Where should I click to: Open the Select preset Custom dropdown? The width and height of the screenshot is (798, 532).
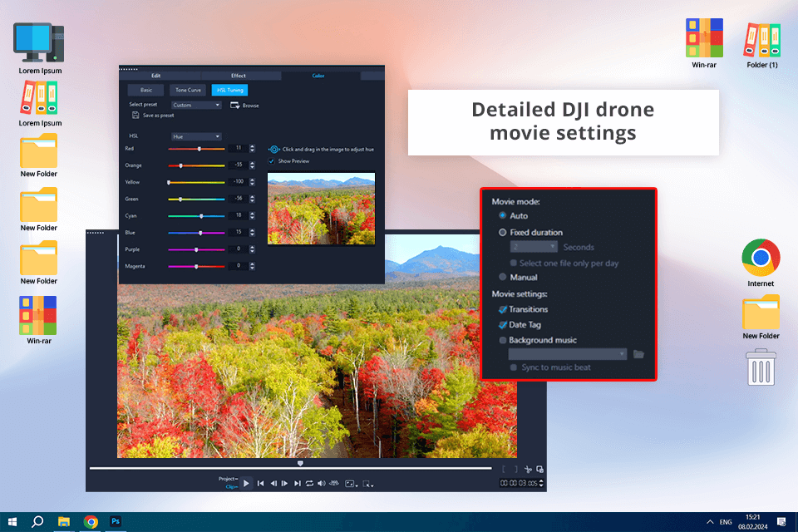click(x=196, y=105)
